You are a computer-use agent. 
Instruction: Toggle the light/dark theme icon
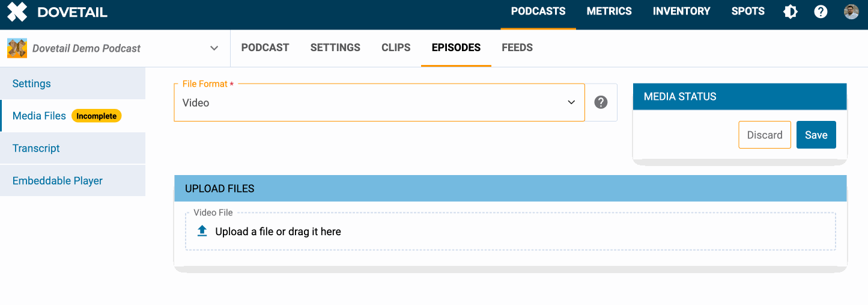click(x=790, y=11)
